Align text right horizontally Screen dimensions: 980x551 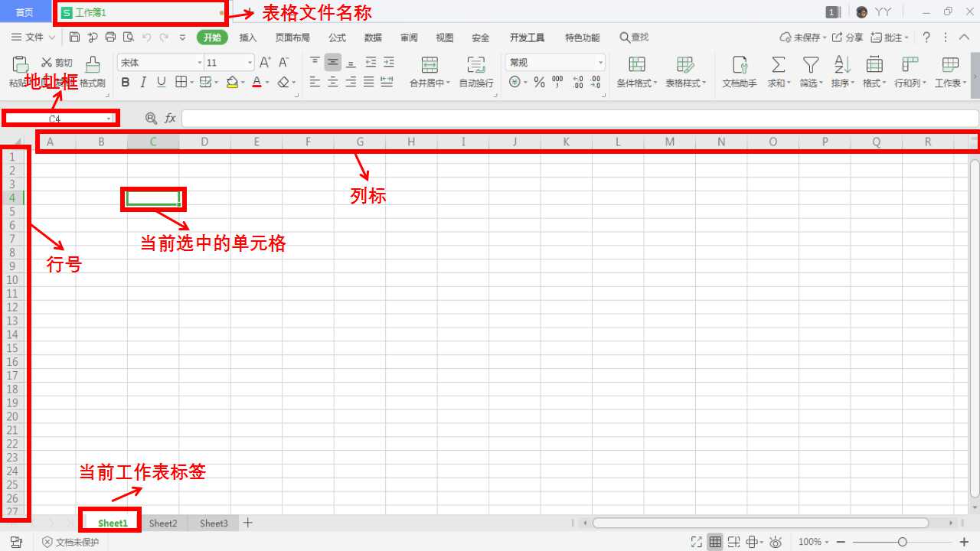pyautogui.click(x=351, y=82)
